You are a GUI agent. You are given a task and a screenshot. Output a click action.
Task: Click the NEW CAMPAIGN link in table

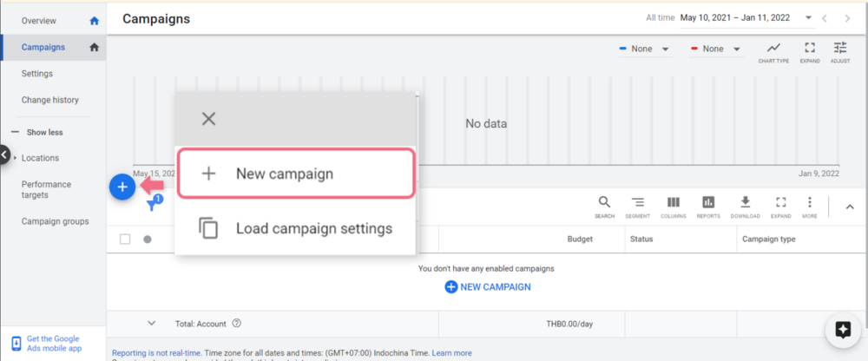(x=488, y=287)
